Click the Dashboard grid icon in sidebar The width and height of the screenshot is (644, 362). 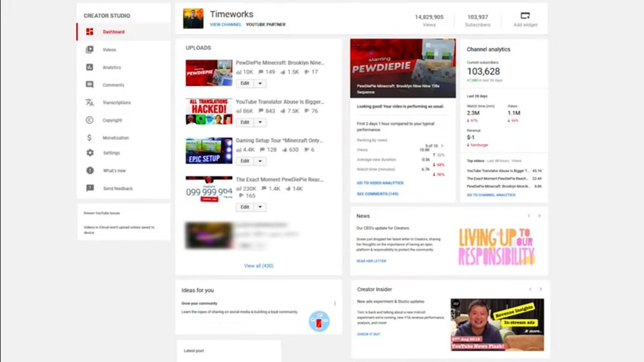point(90,32)
